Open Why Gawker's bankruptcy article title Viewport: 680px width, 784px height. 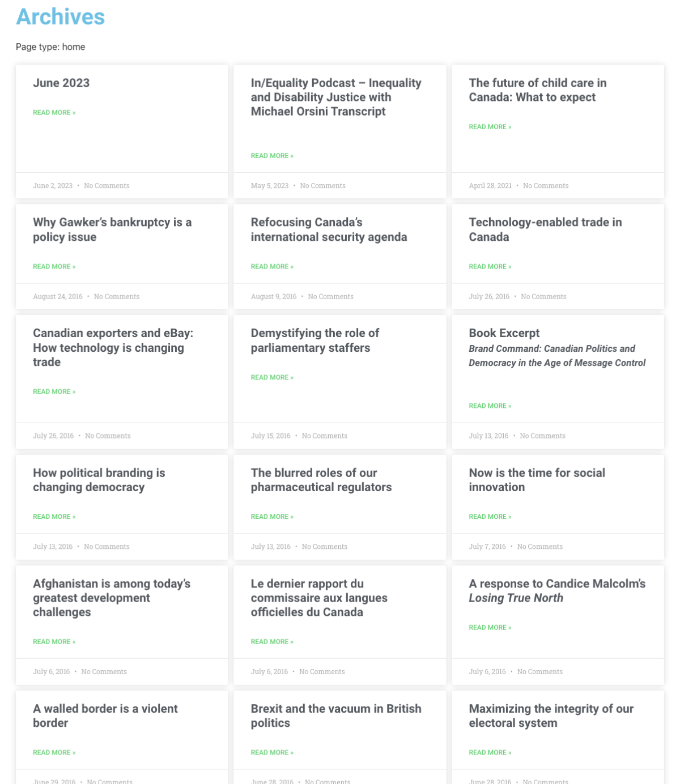point(112,229)
